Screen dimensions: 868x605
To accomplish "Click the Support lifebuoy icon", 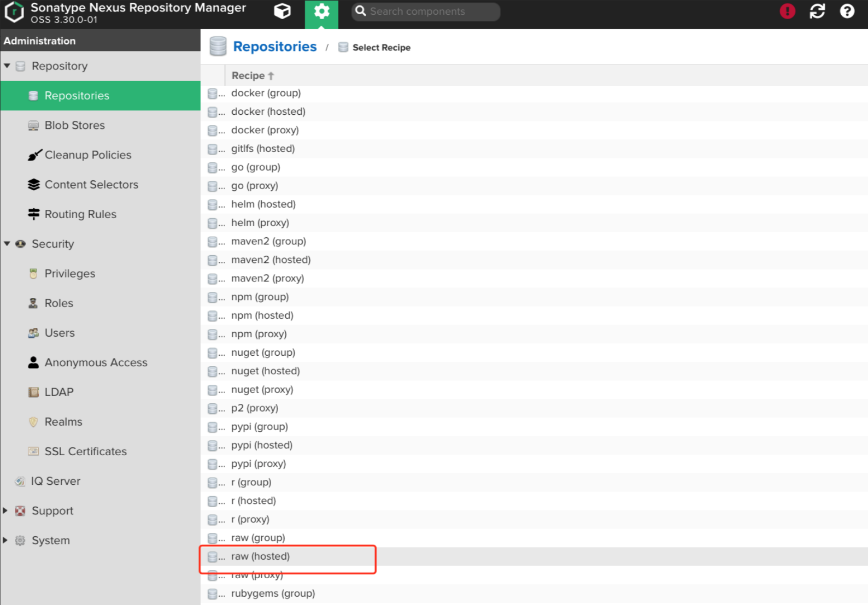I will (20, 510).
